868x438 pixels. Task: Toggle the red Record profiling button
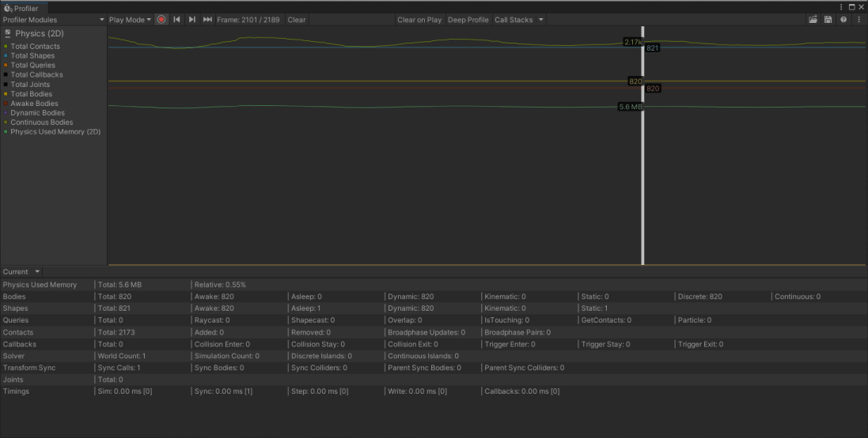(x=161, y=20)
